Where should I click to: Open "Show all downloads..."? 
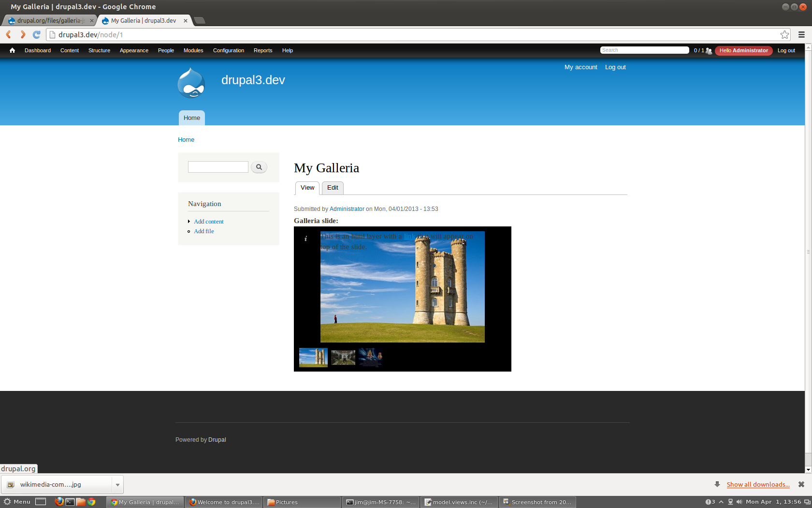pyautogui.click(x=758, y=484)
